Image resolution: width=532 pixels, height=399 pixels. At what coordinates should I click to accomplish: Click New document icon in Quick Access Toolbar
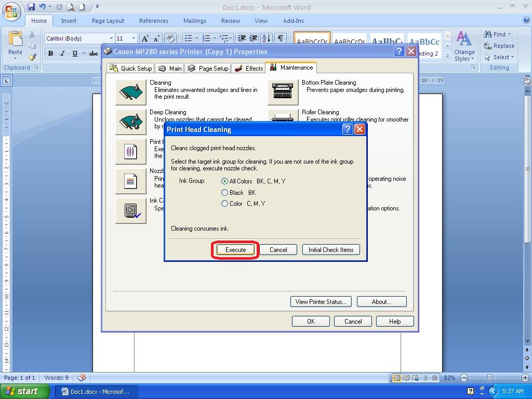coord(82,6)
